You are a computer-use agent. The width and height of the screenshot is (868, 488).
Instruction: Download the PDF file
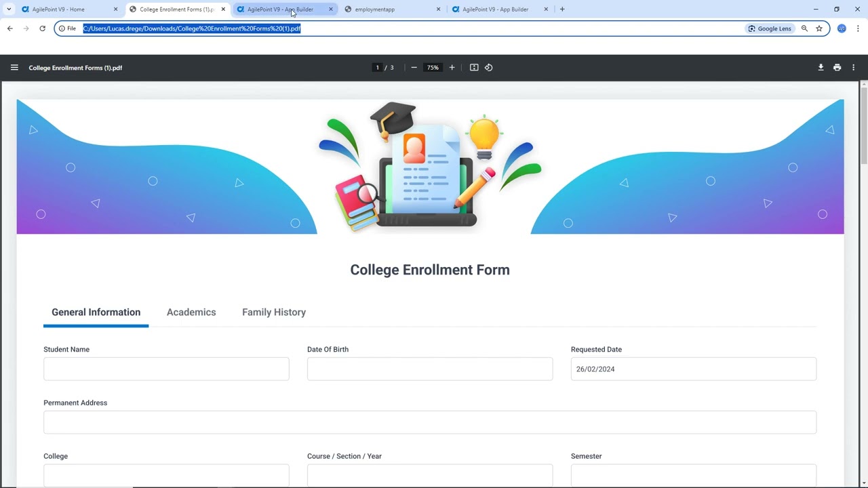click(821, 68)
